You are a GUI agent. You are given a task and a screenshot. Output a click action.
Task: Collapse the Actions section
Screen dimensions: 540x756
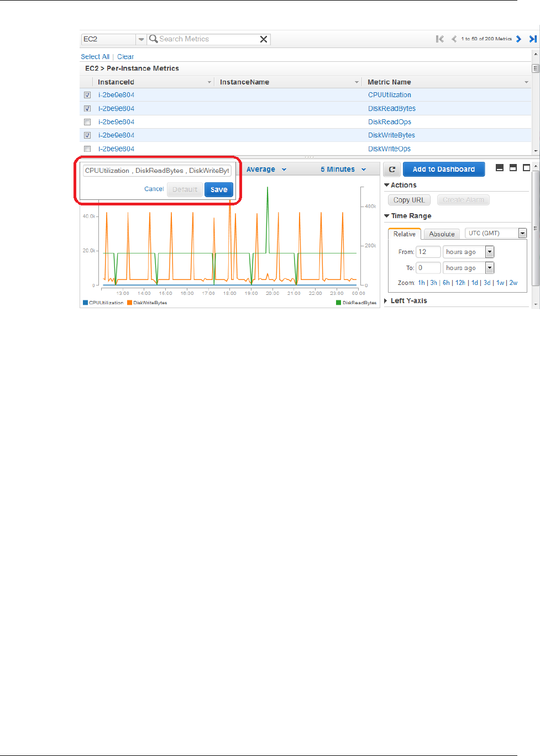point(387,185)
